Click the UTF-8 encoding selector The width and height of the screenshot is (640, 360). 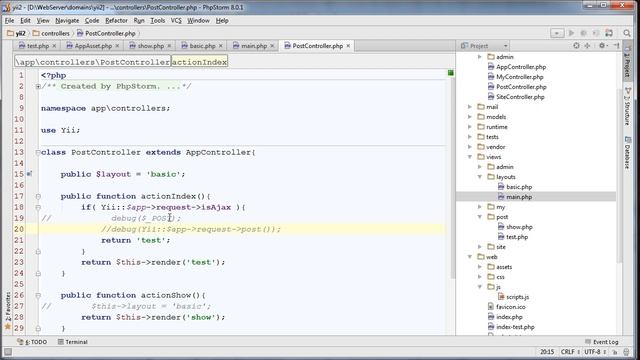tap(595, 352)
